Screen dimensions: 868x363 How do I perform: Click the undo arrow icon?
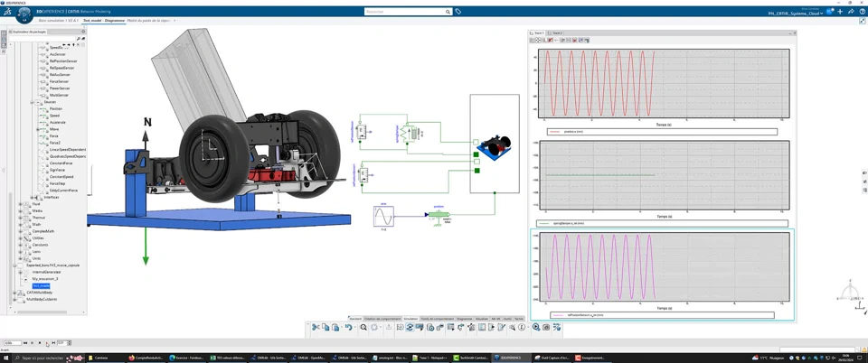[x=348, y=328]
